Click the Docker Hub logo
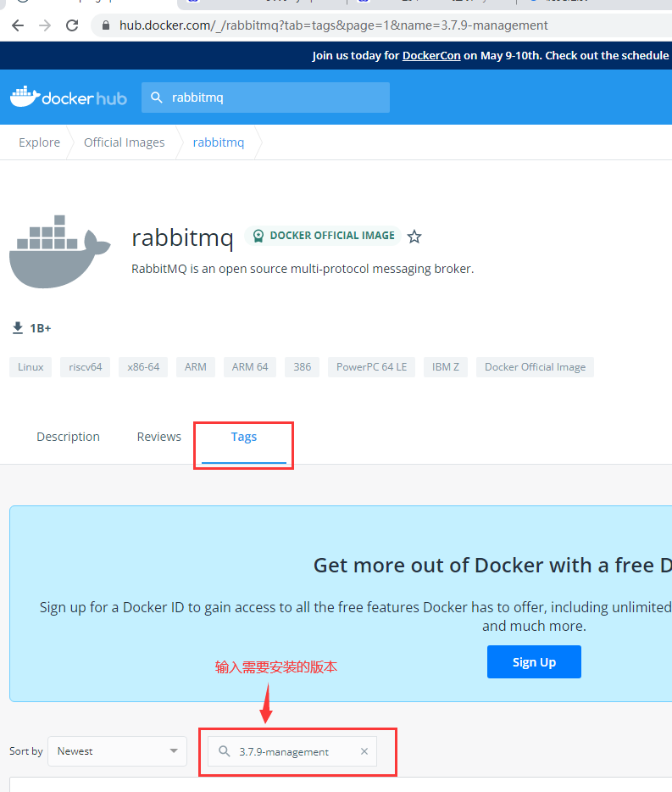The image size is (672, 792). (68, 97)
